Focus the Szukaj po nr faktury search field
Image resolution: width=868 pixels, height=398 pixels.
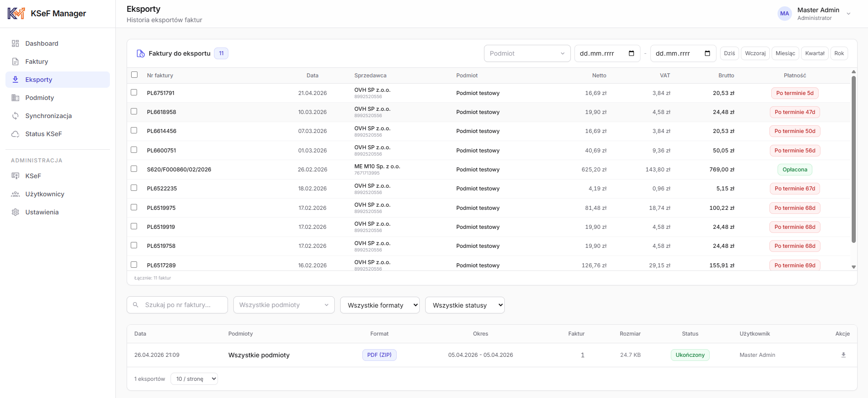click(x=177, y=305)
